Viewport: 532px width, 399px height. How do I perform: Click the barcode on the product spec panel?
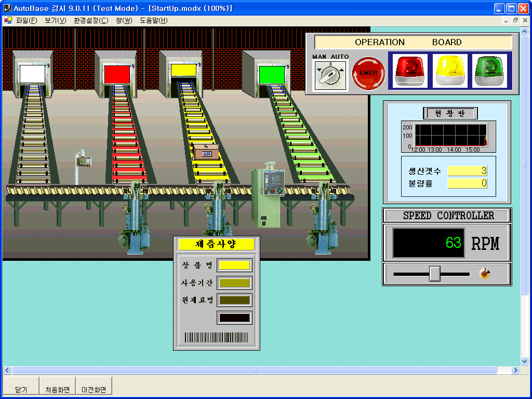[x=216, y=338]
